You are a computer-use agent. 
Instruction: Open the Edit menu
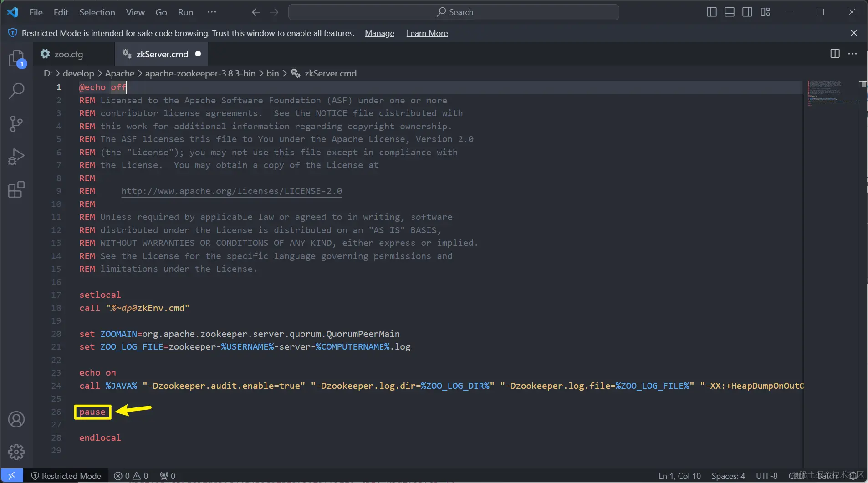(61, 12)
